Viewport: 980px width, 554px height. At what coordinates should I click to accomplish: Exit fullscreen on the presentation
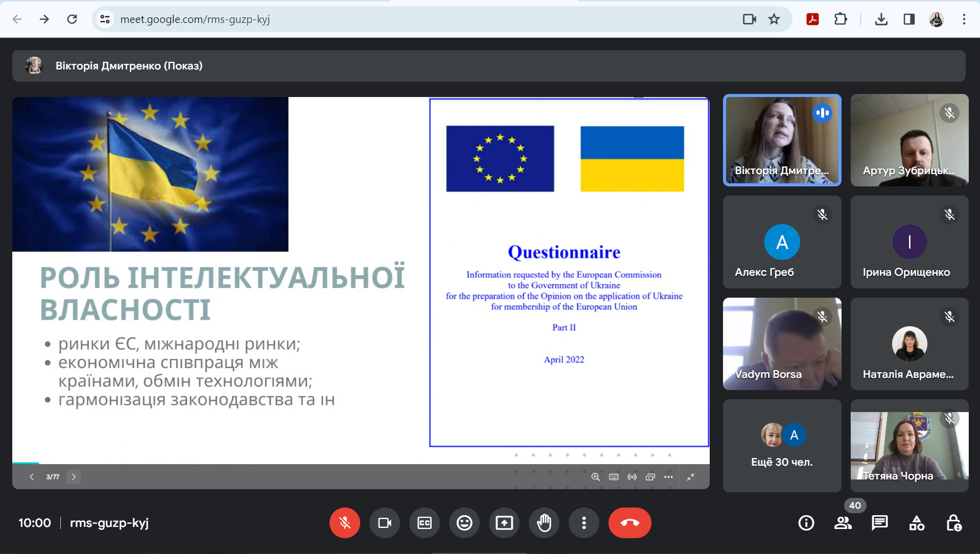coord(691,477)
